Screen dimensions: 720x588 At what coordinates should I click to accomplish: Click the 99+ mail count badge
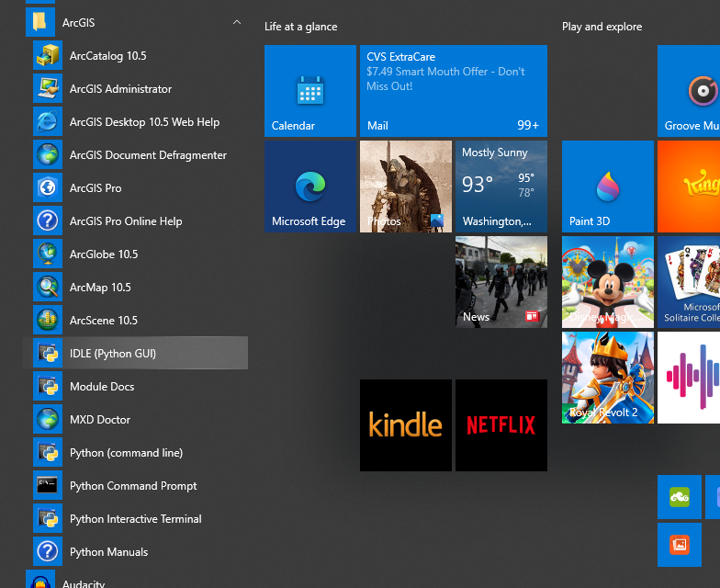[x=528, y=125]
